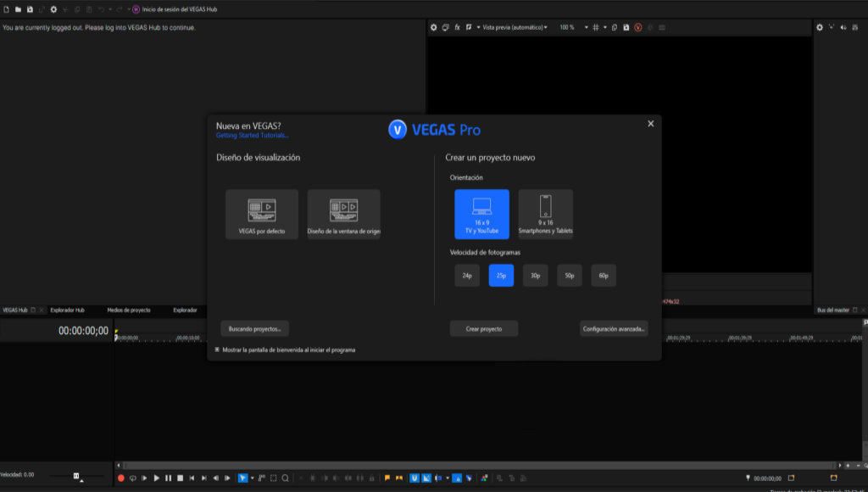Switch to Medios de proyecto tab
This screenshot has width=868, height=492.
click(129, 310)
